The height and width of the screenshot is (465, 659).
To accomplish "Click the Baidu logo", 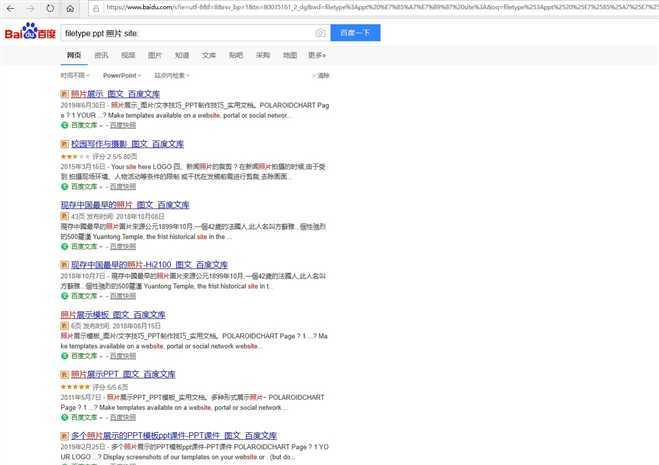I will coord(30,32).
